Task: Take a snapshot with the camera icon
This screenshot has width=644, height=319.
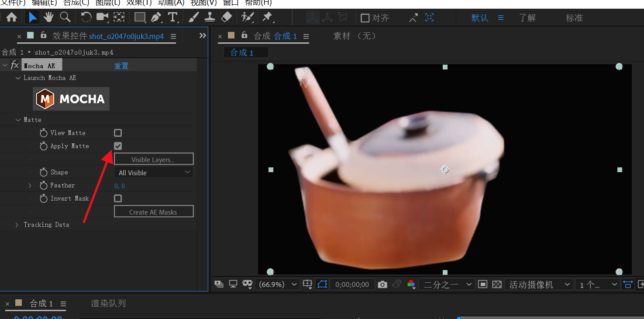Action: coord(382,284)
